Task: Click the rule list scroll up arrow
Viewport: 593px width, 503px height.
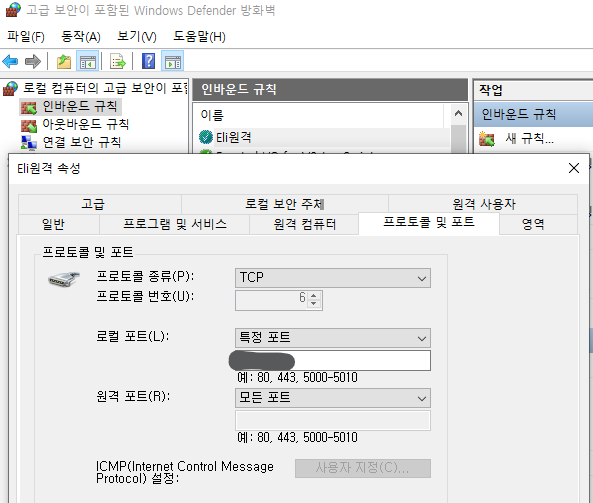Action: point(458,113)
